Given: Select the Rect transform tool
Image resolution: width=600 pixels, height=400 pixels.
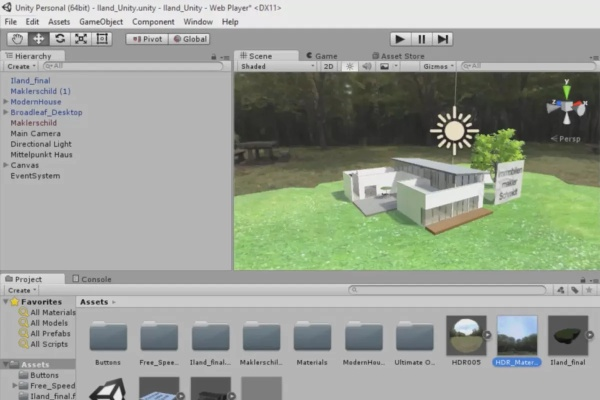Looking at the screenshot, I should (x=101, y=39).
